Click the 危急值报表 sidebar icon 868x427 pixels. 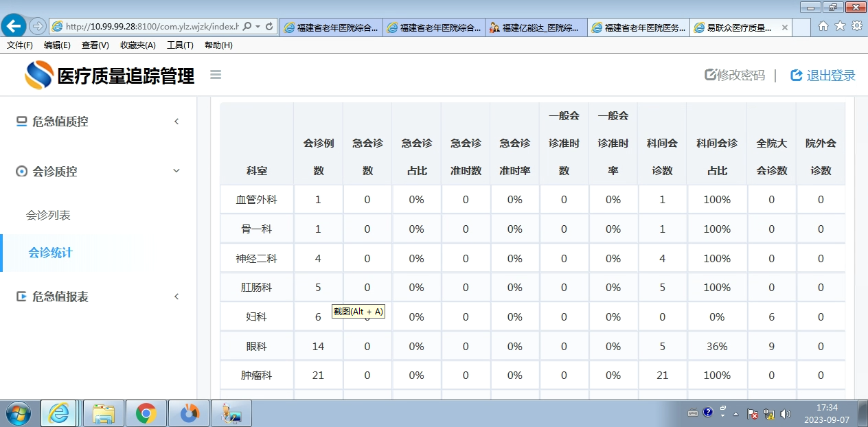21,297
